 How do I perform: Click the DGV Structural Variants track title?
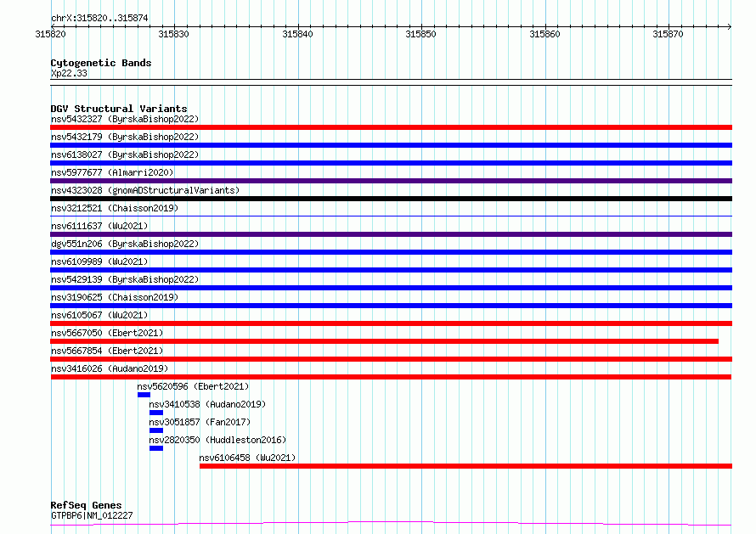(x=119, y=109)
